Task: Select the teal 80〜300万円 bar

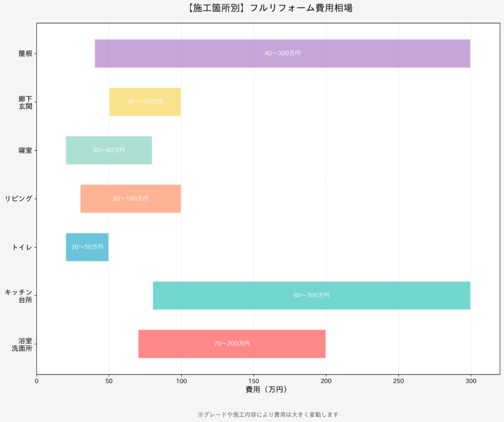Action: tap(311, 295)
